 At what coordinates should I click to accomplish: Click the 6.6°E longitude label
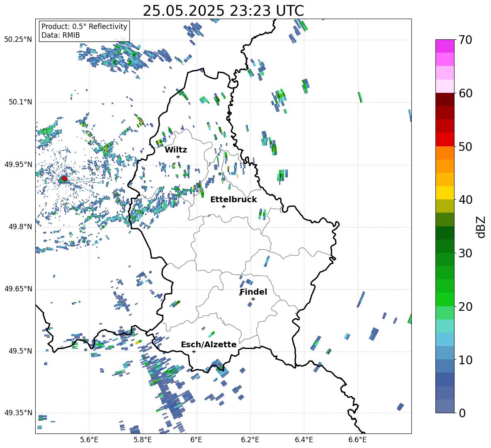coord(357,440)
